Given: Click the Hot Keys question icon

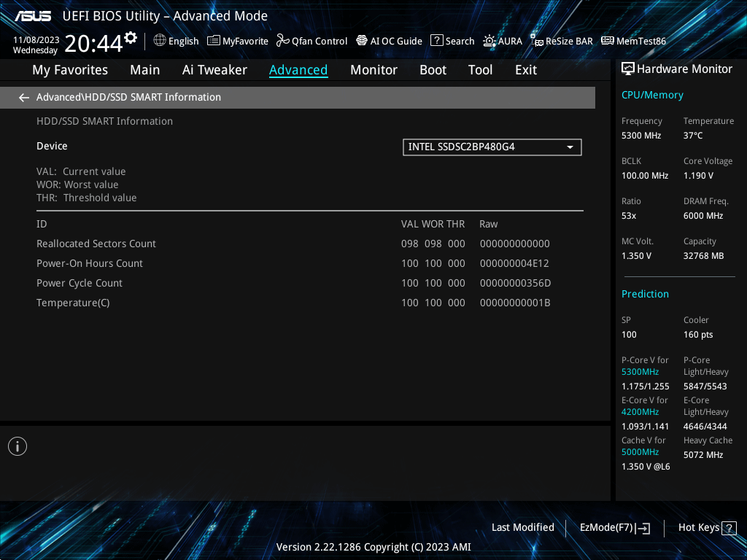Looking at the screenshot, I should click(x=729, y=528).
